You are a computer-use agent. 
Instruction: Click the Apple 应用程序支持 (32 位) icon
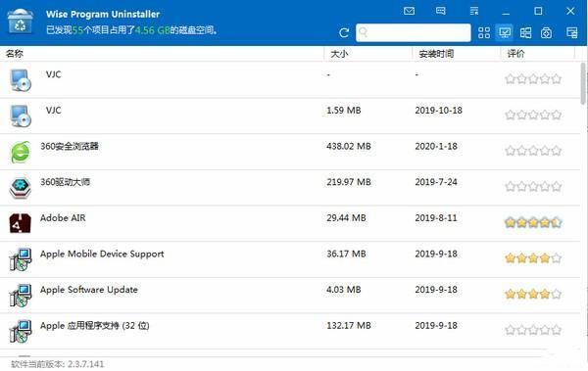[21, 331]
